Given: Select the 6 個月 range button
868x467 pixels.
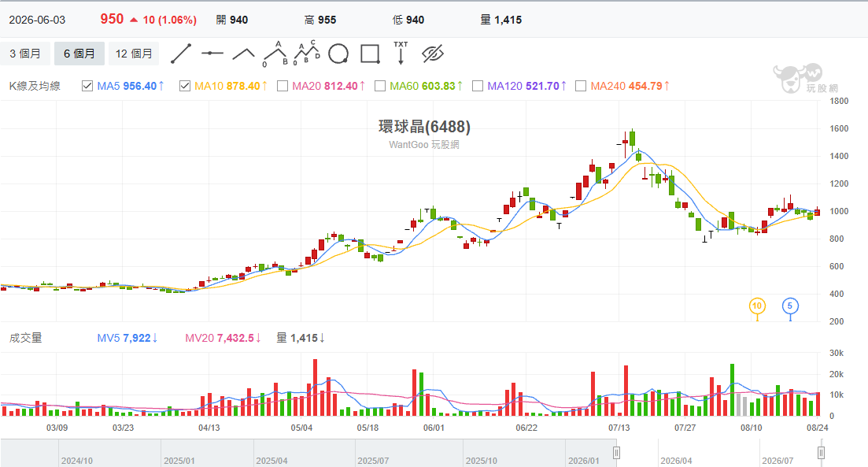Looking at the screenshot, I should pyautogui.click(x=79, y=54).
